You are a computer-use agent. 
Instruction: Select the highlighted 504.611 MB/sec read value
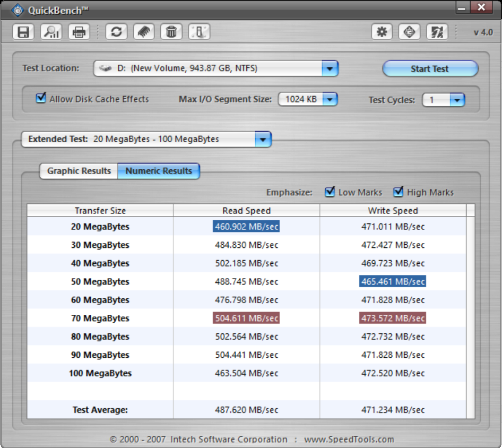coord(246,318)
